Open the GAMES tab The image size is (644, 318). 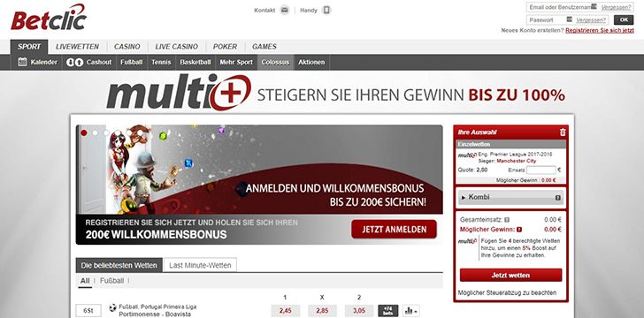(264, 47)
